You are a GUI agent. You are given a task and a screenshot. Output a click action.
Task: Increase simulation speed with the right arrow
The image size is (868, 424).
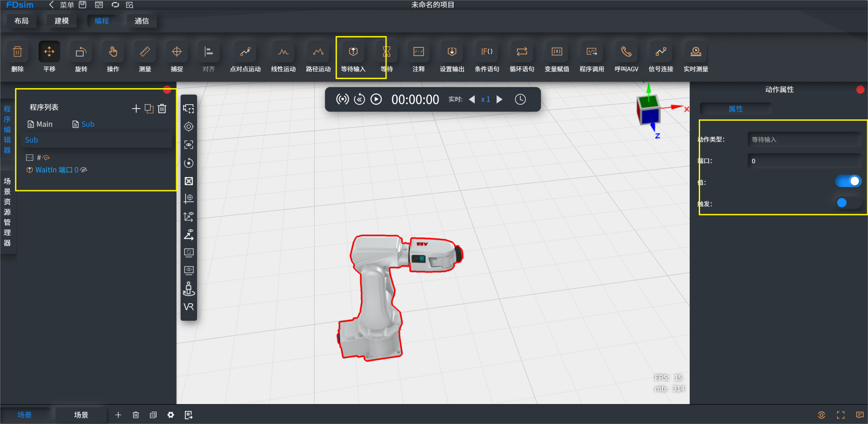[x=500, y=99]
